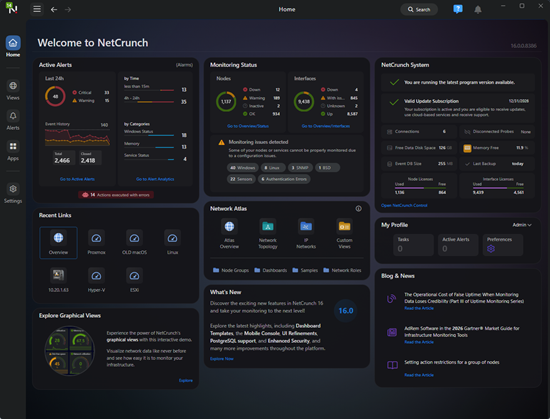Open Network Topology in Network Atlas
The height and width of the screenshot is (419, 550).
click(x=268, y=234)
